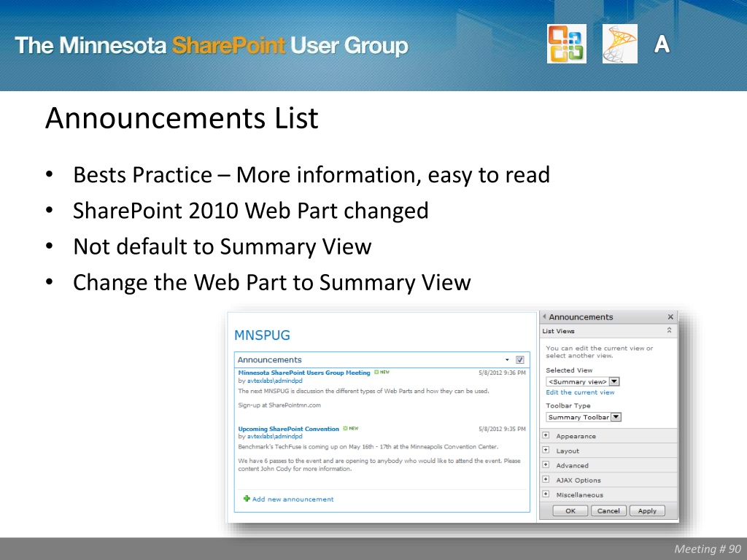This screenshot has width=747, height=560.
Task: Close the Announcements tool pane
Action: pos(670,316)
